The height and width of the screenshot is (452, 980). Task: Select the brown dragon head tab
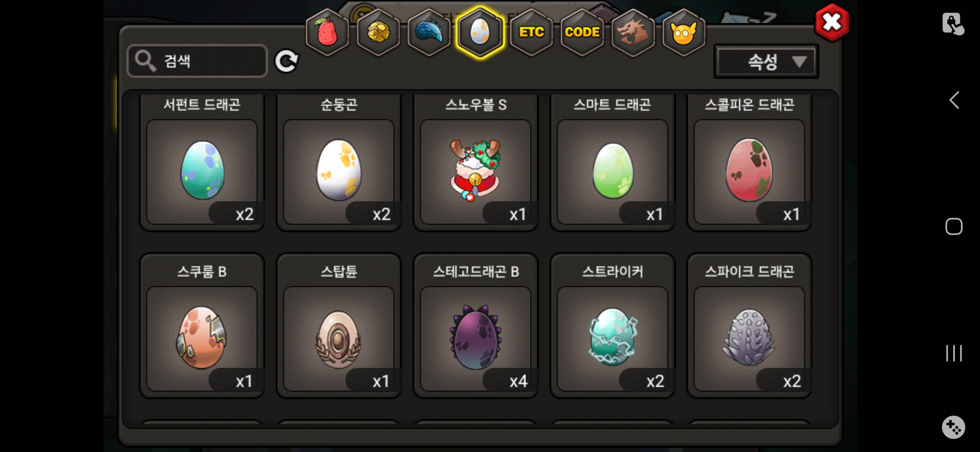(633, 33)
